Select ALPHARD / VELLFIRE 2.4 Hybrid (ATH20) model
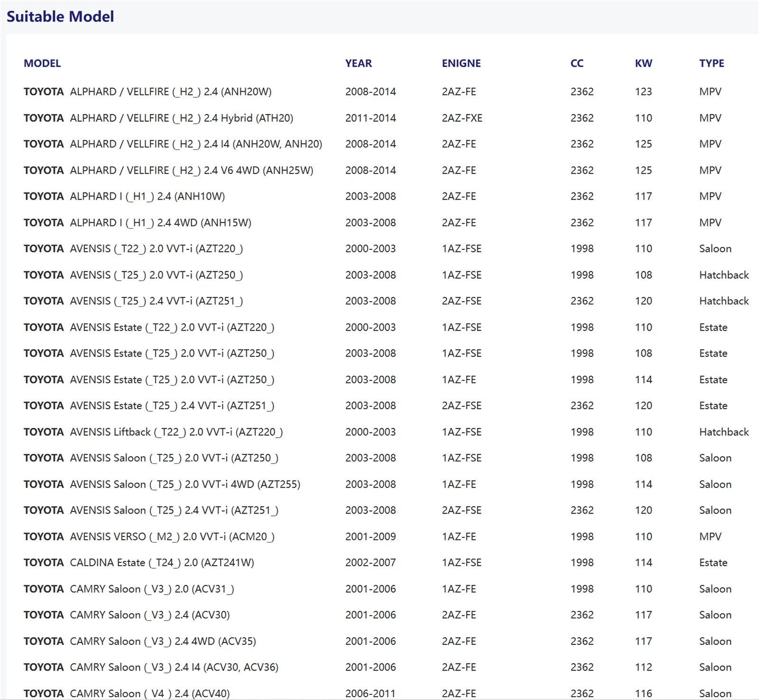Viewport: 759px width, 700px height. 158,118
